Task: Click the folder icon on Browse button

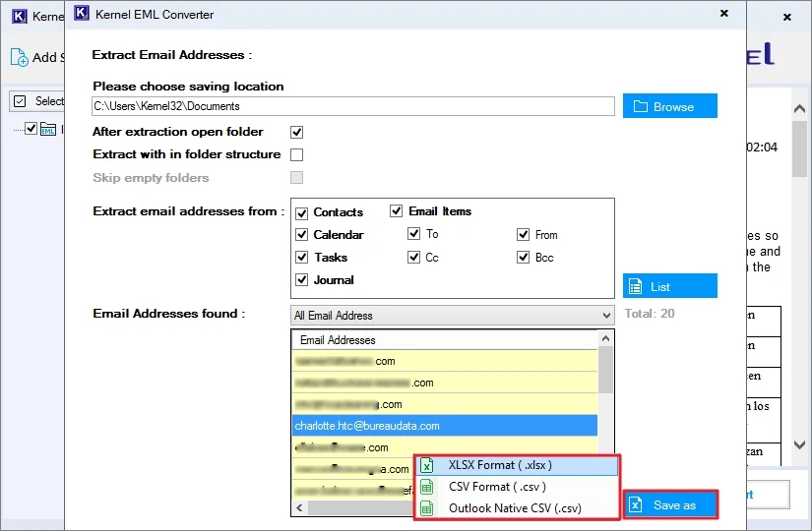Action: click(x=640, y=106)
